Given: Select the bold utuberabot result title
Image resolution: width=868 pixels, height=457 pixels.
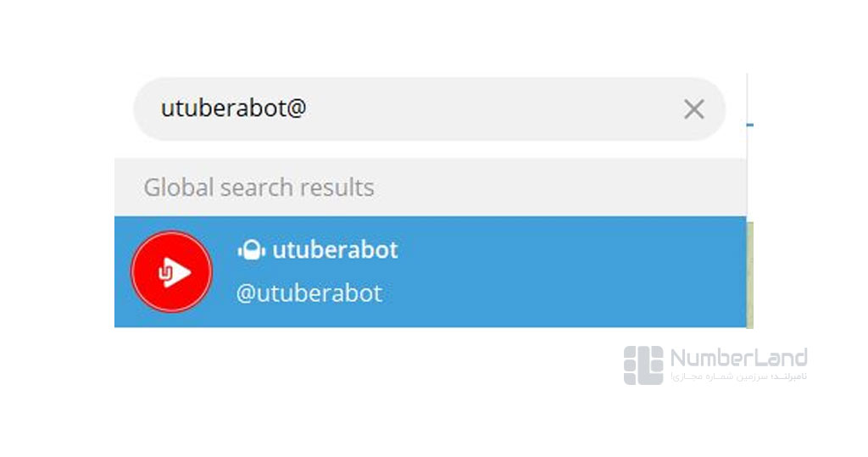Looking at the screenshot, I should [x=335, y=250].
